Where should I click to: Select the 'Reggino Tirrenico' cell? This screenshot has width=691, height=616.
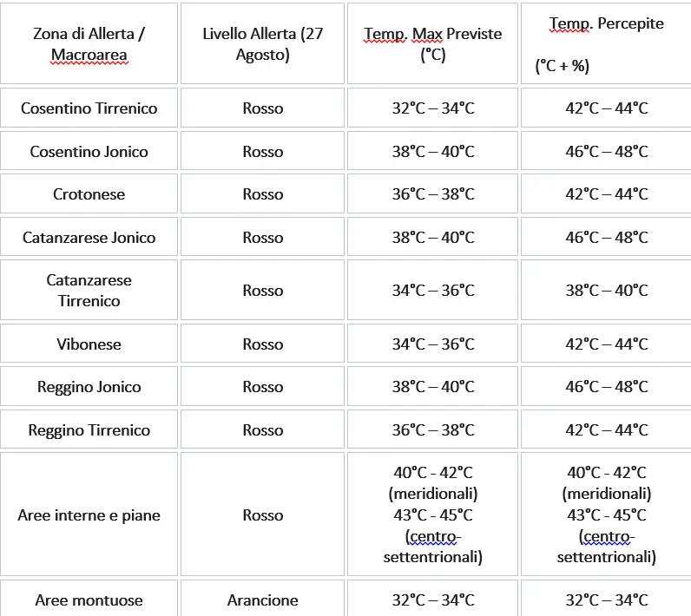pos(89,429)
